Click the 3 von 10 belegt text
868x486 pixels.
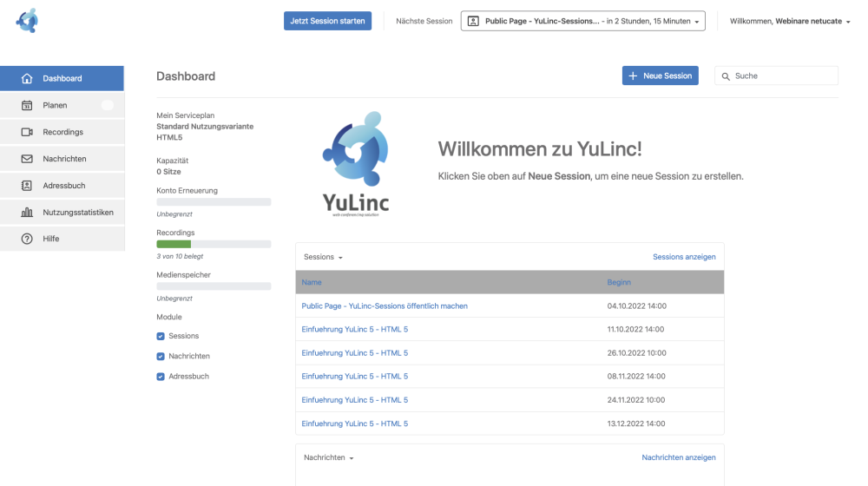(x=180, y=256)
